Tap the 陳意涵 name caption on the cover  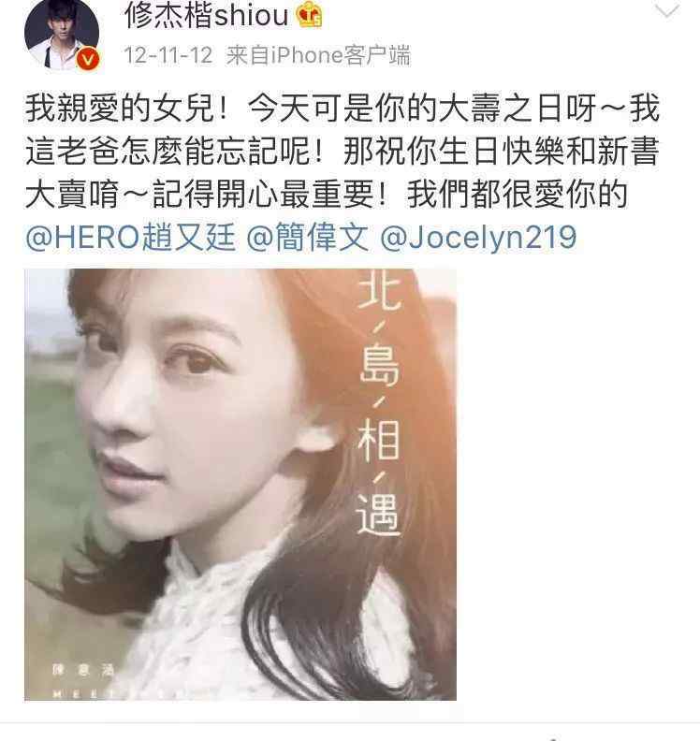click(83, 670)
